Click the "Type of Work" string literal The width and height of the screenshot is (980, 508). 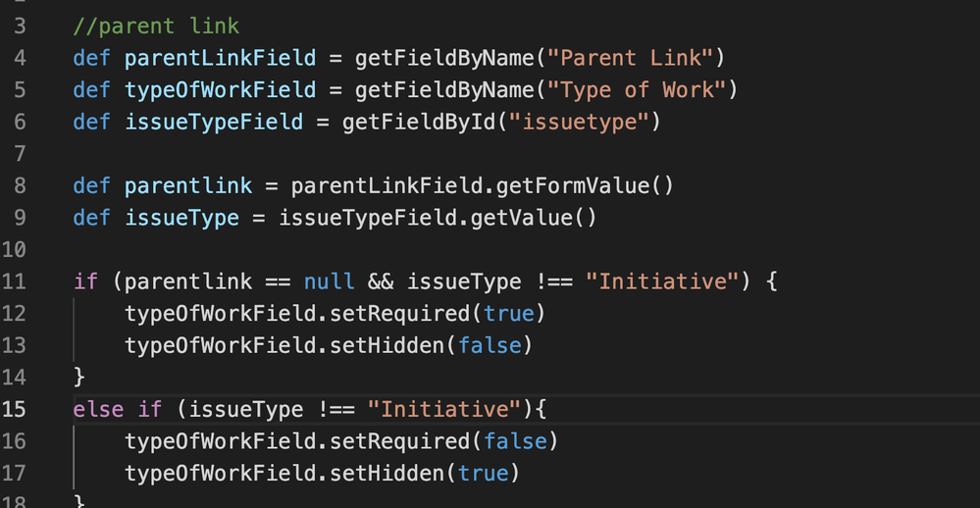click(637, 90)
